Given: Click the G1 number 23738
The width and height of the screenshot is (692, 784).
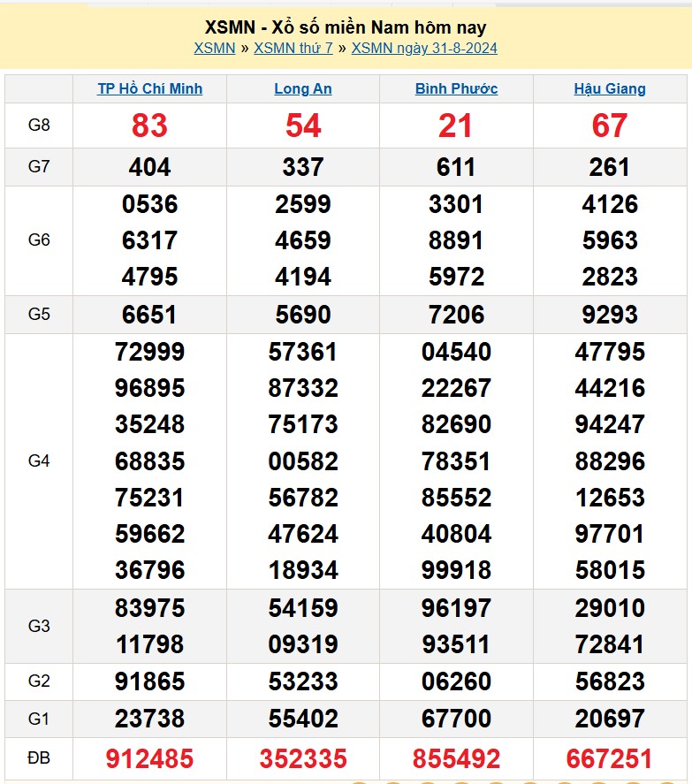Looking at the screenshot, I should tap(149, 719).
